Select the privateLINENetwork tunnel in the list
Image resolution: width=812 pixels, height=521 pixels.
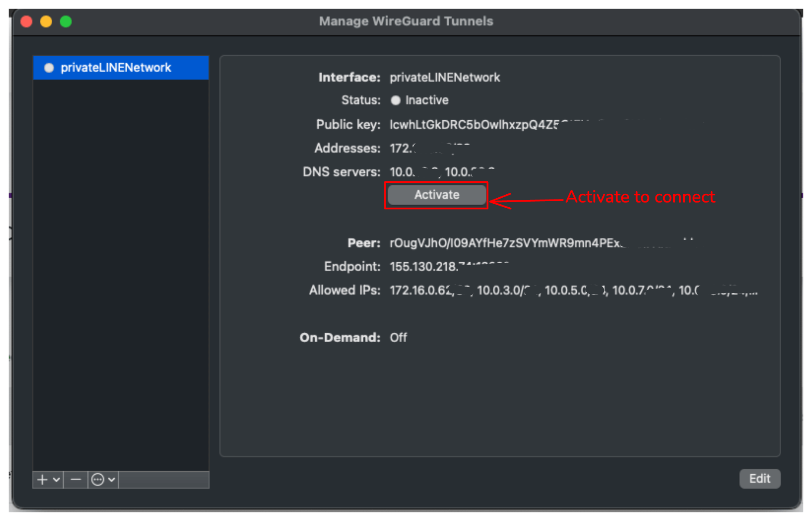click(x=115, y=68)
